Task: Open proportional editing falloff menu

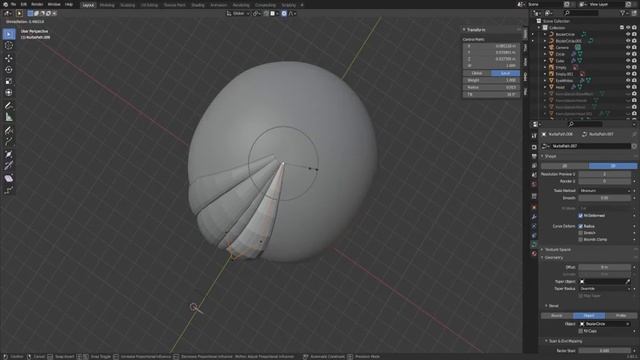Action: click(x=292, y=13)
